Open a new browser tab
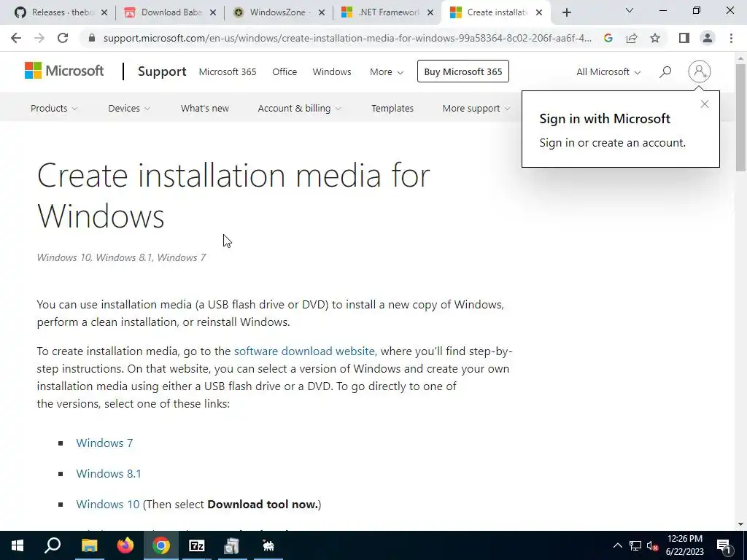The image size is (747, 560). [566, 12]
